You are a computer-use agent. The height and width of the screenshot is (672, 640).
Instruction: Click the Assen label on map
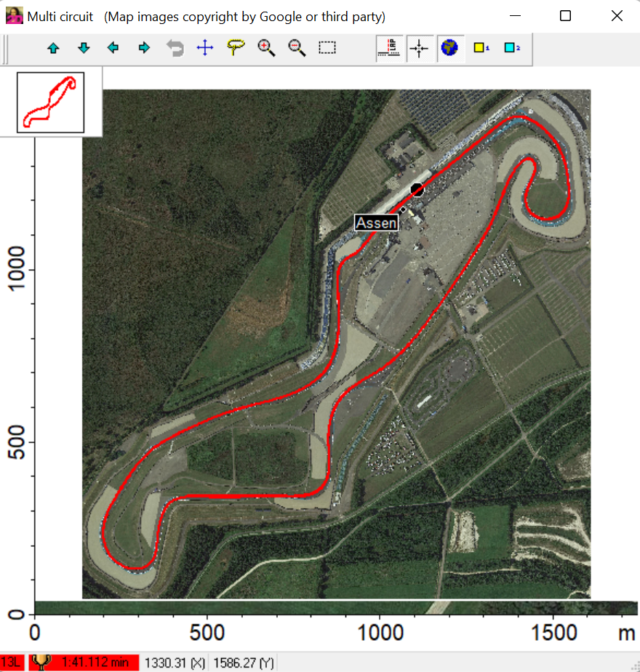[377, 223]
